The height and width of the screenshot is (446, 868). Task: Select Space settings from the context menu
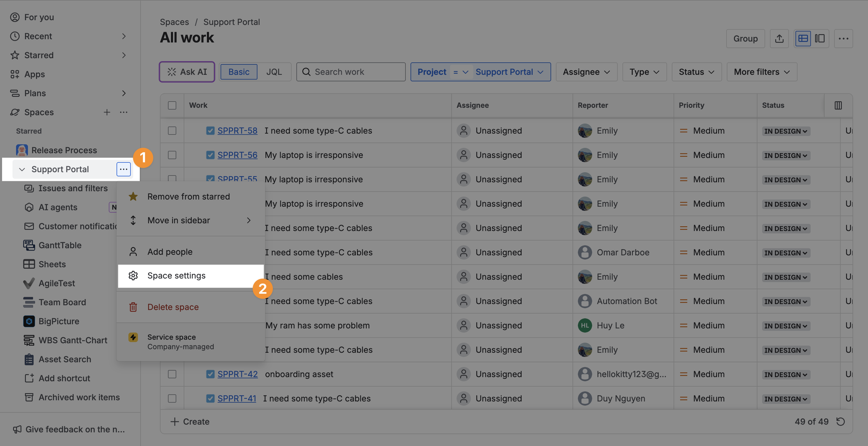tap(176, 276)
